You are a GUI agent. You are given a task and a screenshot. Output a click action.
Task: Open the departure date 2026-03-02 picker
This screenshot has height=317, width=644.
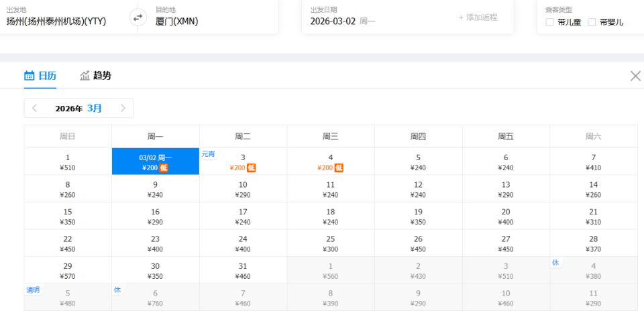tap(343, 21)
